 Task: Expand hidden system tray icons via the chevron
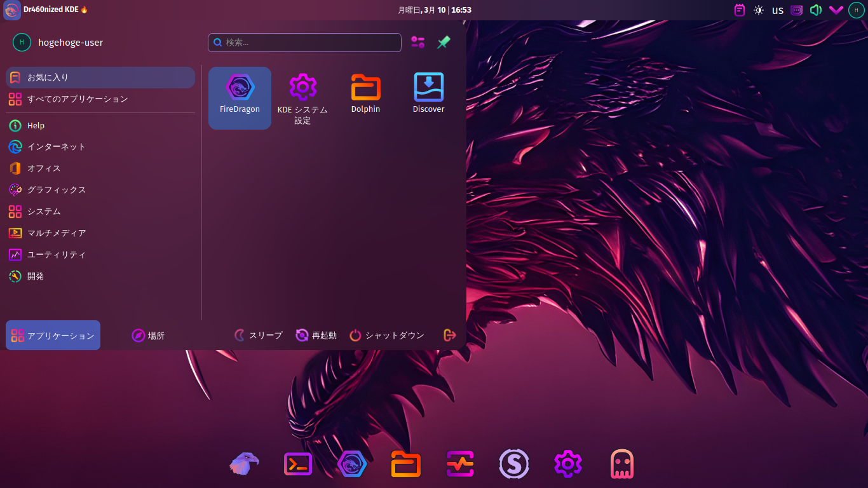coord(836,10)
